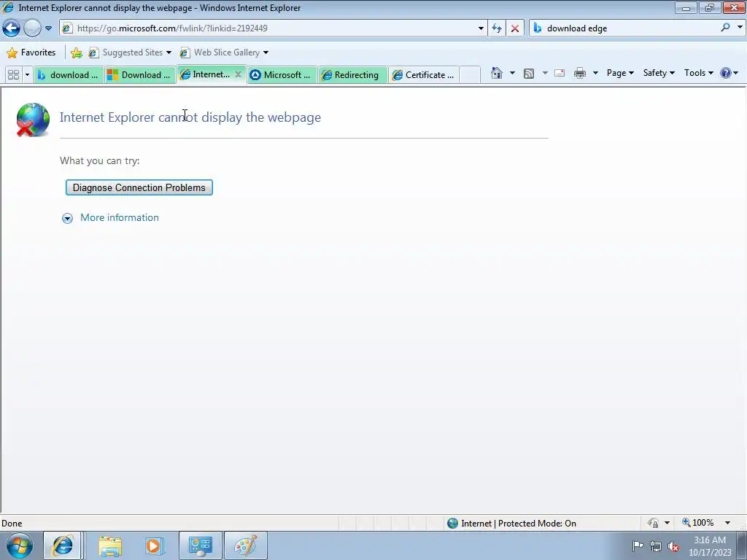Viewport: 747px width, 560px height.
Task: Open the recent pages dropdown arrow
Action: click(48, 28)
